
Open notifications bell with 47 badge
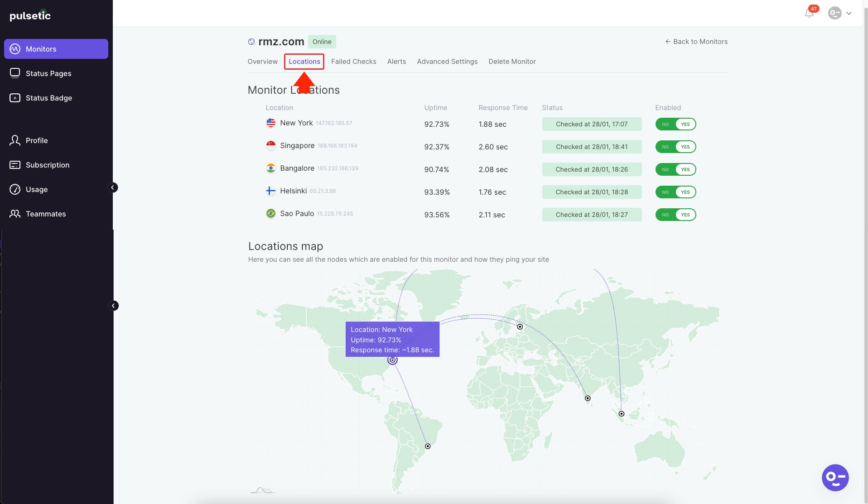[810, 13]
